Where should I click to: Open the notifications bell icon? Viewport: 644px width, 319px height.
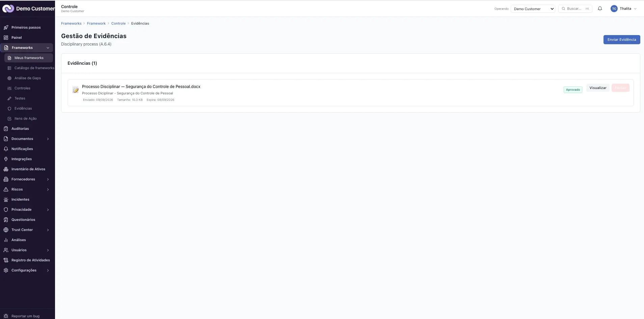point(600,9)
